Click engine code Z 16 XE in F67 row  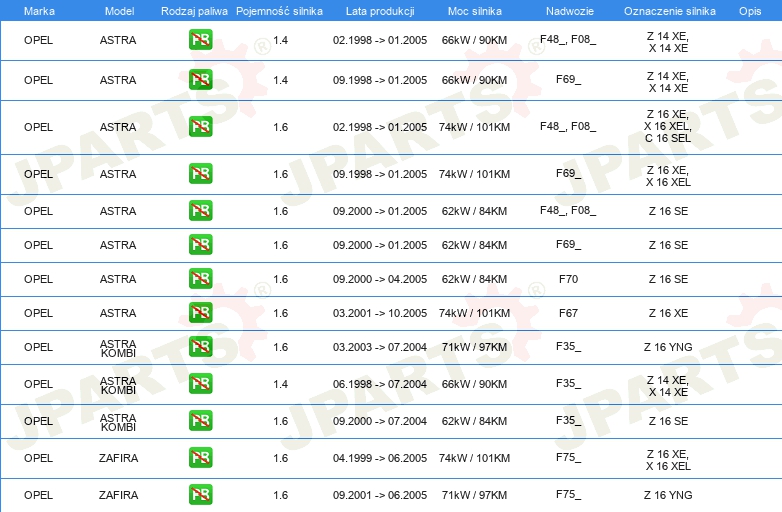pos(668,313)
